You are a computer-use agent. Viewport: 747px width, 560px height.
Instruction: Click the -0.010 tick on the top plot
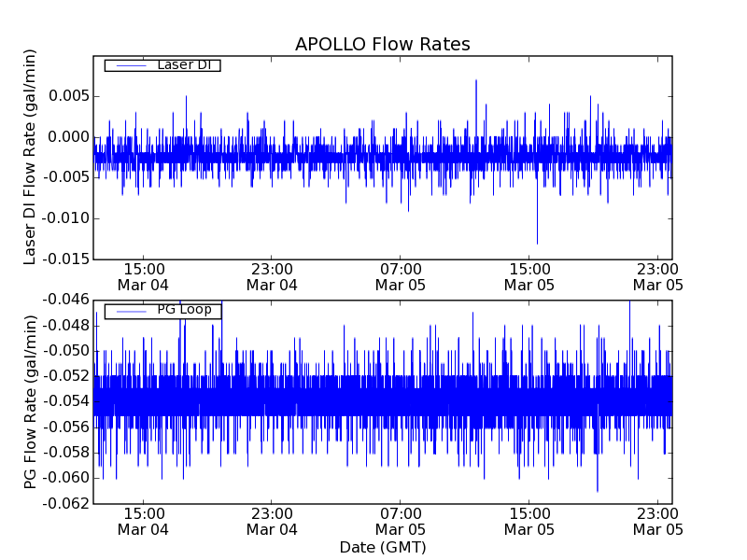[65, 218]
